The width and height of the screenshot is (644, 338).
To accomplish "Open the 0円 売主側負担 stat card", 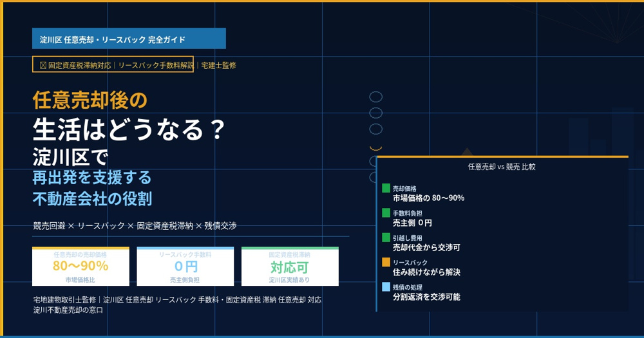I will (x=185, y=267).
